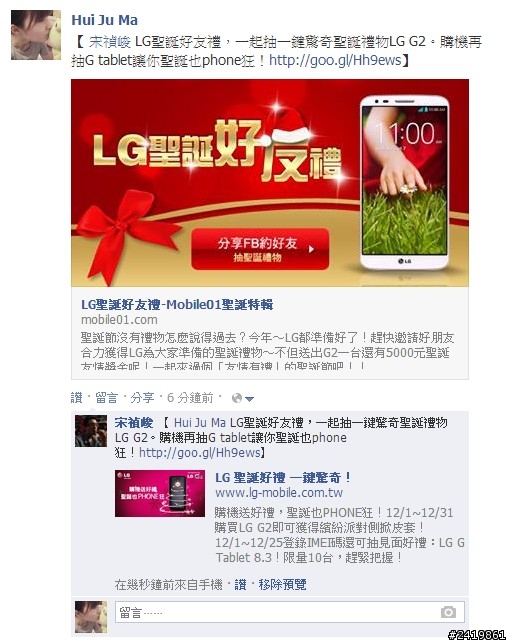Open 宋禎峻's name link in the comment
This screenshot has width=512, height=643.
pos(134,422)
